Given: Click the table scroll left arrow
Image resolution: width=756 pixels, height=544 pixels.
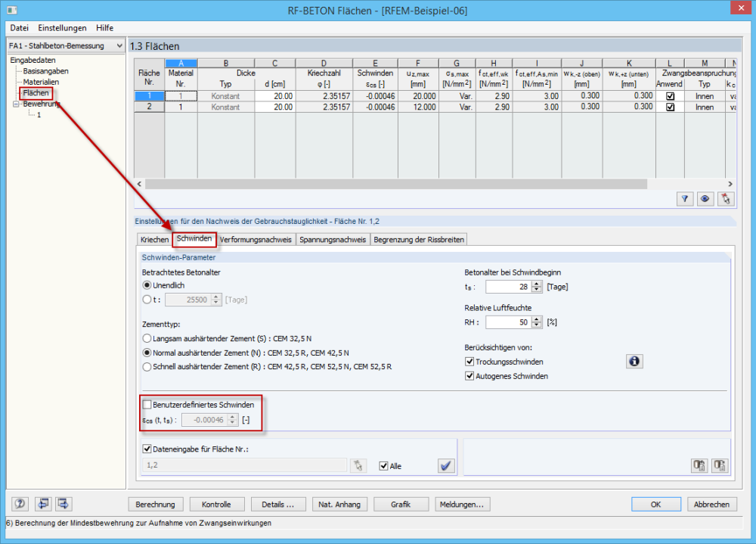Looking at the screenshot, I should pyautogui.click(x=139, y=184).
